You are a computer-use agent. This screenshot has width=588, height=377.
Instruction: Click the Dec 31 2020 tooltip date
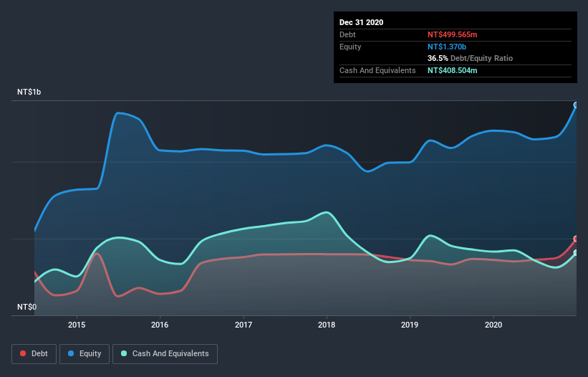tap(361, 22)
